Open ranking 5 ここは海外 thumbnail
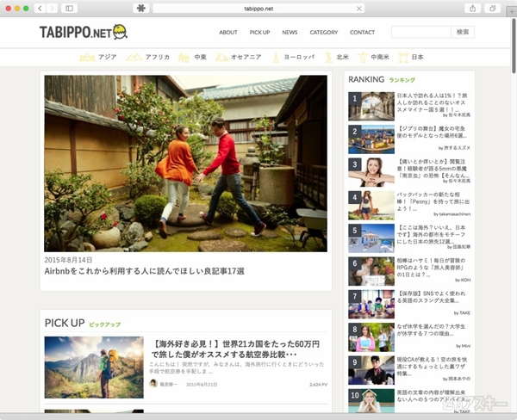Viewport: 517px width, 420px height. (371, 238)
